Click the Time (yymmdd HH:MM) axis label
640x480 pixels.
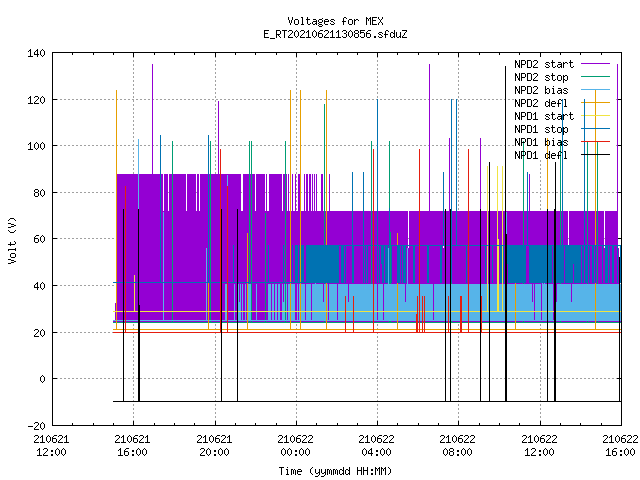click(x=335, y=471)
